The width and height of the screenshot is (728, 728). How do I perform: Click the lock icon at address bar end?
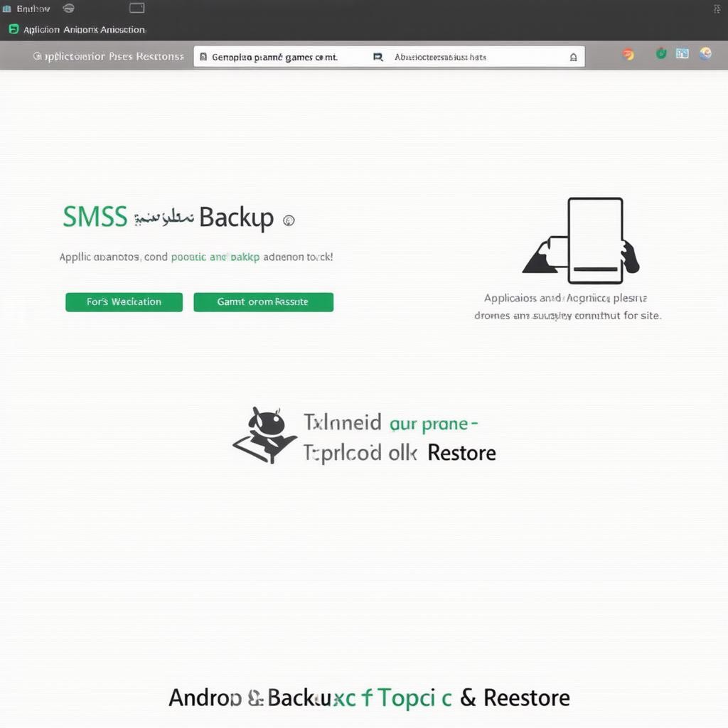(x=574, y=57)
